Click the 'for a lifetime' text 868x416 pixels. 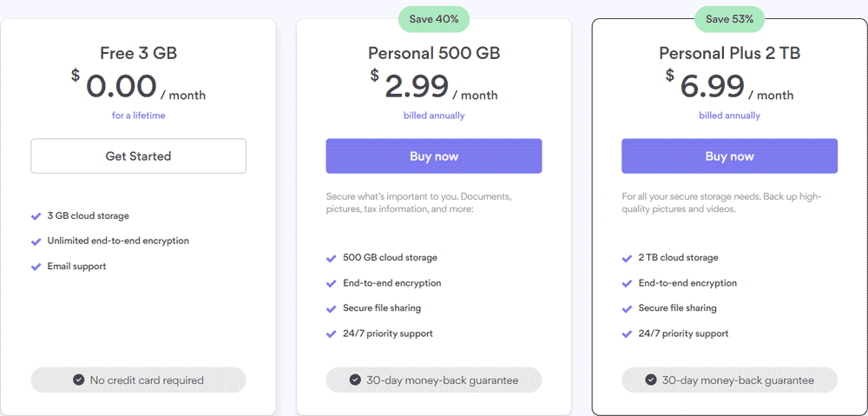coord(138,116)
